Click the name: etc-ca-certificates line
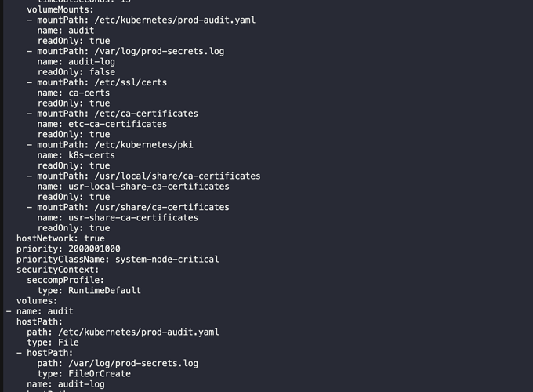The width and height of the screenshot is (533, 392). coord(102,124)
